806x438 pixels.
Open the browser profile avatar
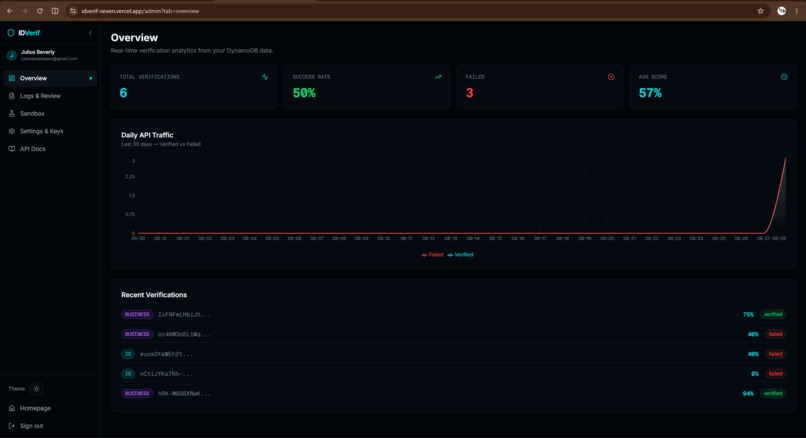pyautogui.click(x=781, y=11)
